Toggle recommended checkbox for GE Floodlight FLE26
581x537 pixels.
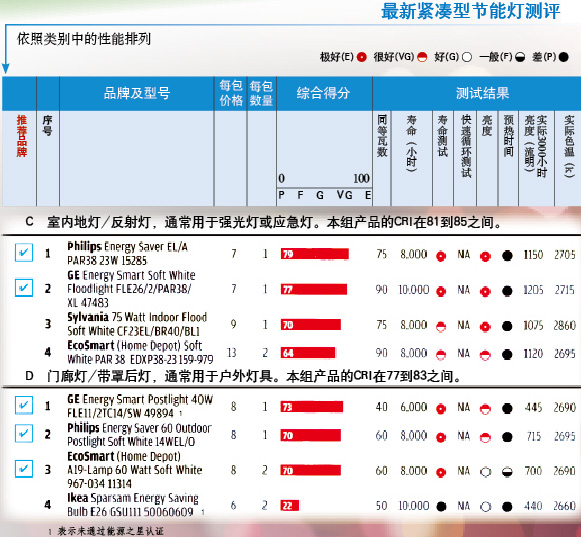point(24,288)
